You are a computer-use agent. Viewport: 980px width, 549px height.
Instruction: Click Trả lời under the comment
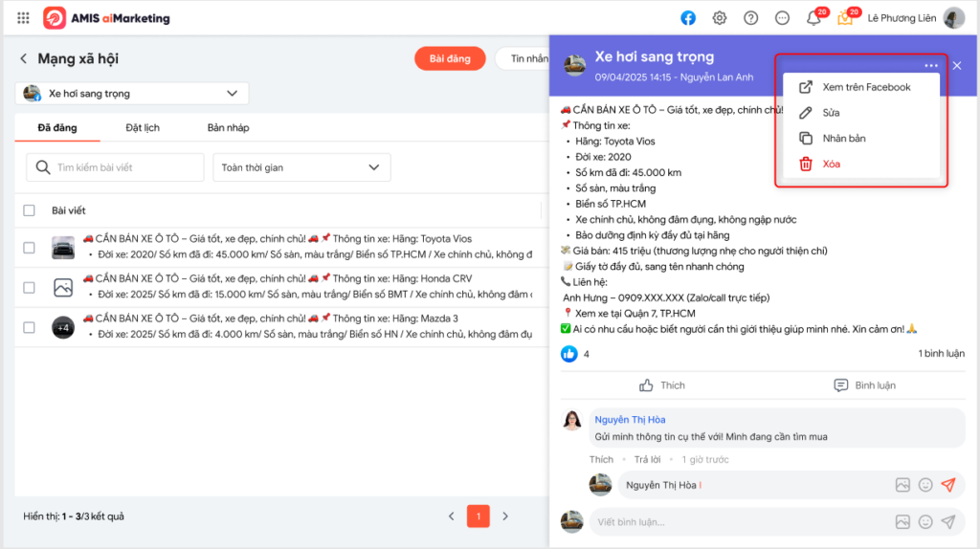tap(648, 460)
